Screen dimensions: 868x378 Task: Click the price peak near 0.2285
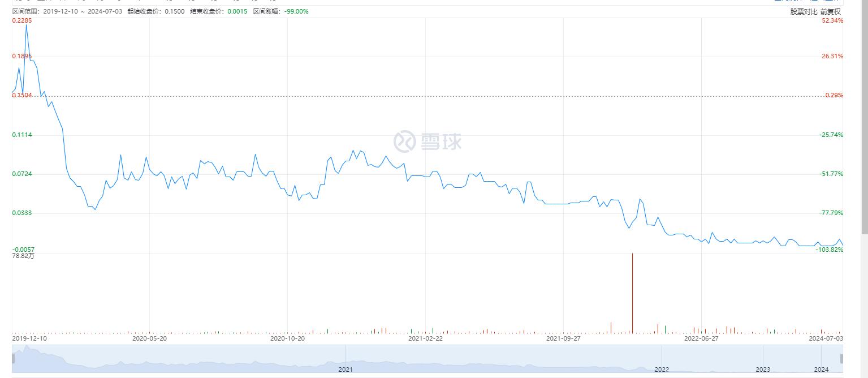click(x=26, y=25)
